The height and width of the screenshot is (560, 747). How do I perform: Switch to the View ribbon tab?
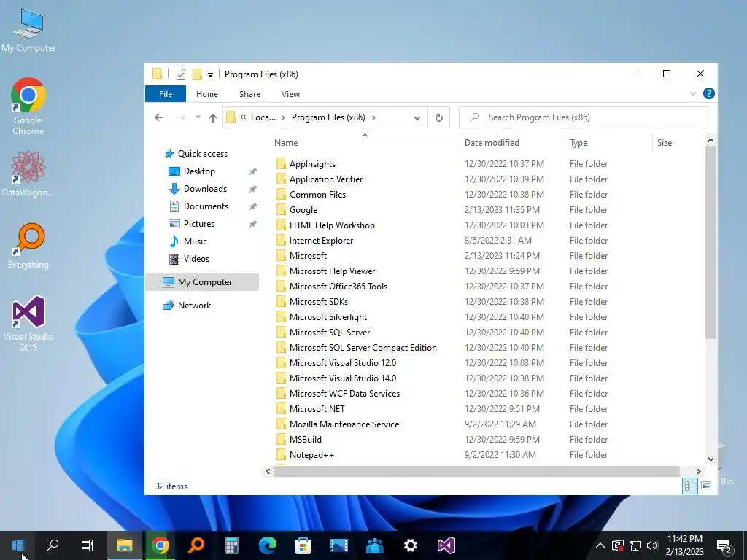click(290, 94)
